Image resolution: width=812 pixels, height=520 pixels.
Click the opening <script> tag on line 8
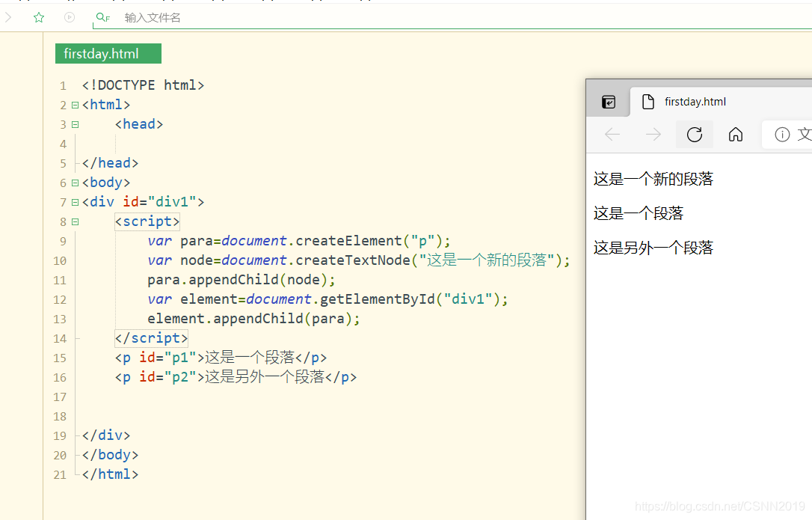tap(147, 222)
